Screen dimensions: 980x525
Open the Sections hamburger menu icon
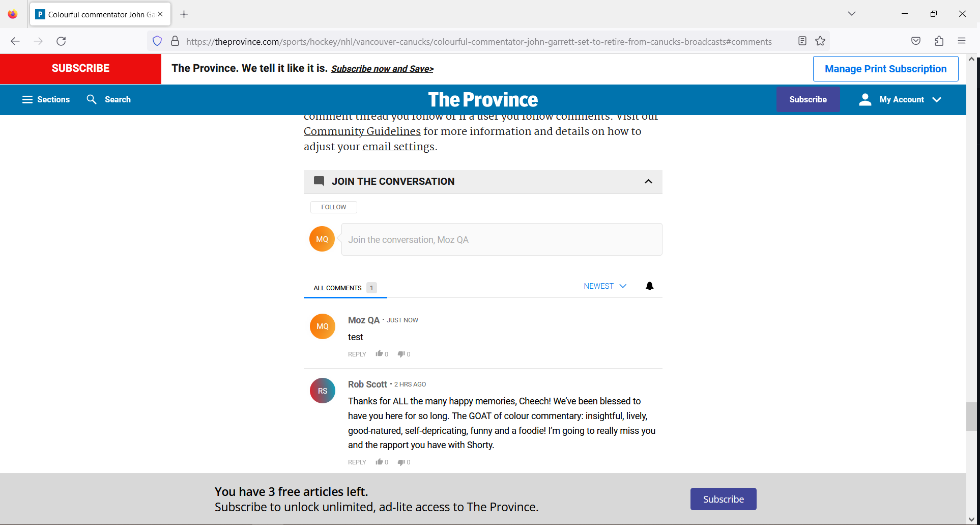[28, 99]
